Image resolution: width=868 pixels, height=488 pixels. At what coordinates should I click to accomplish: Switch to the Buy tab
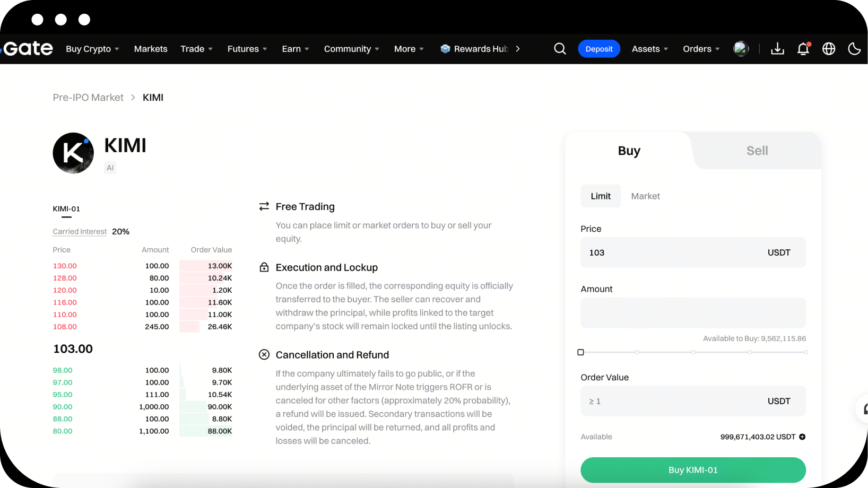point(629,151)
